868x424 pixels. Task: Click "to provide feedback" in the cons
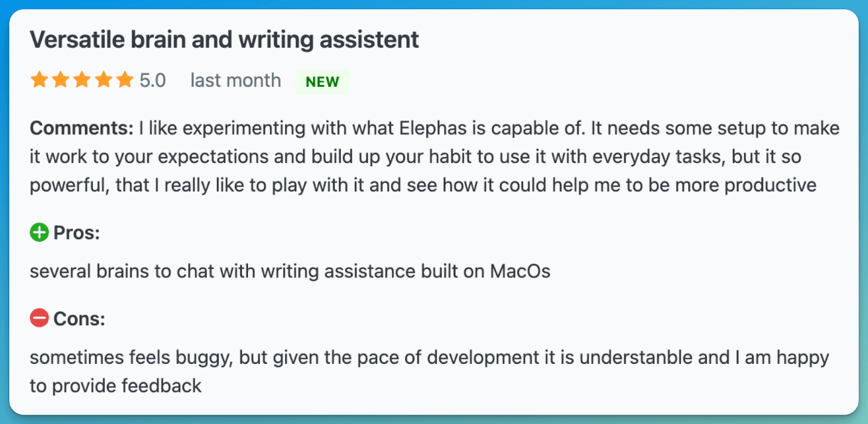click(116, 386)
